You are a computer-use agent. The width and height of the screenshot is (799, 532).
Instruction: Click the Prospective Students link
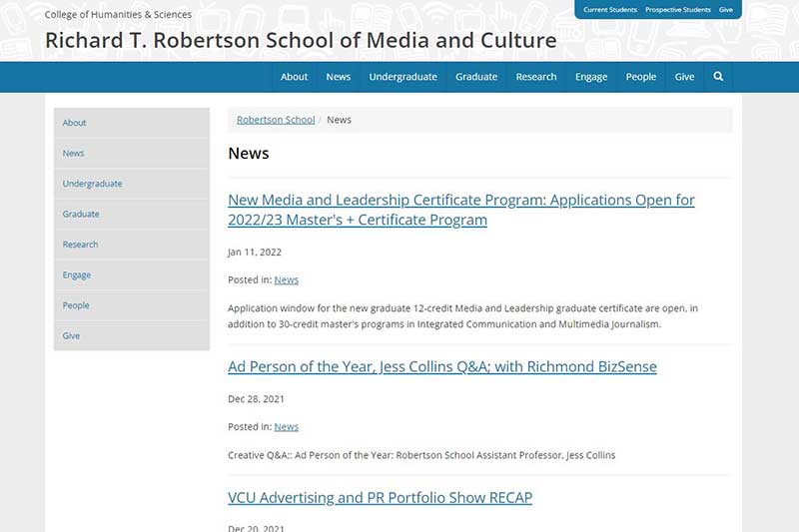[x=678, y=10]
